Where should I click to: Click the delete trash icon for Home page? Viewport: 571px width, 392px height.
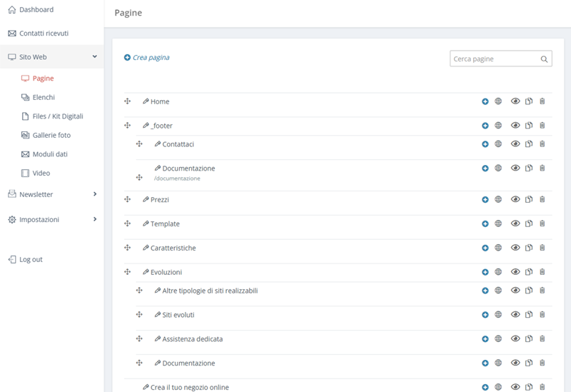click(542, 101)
